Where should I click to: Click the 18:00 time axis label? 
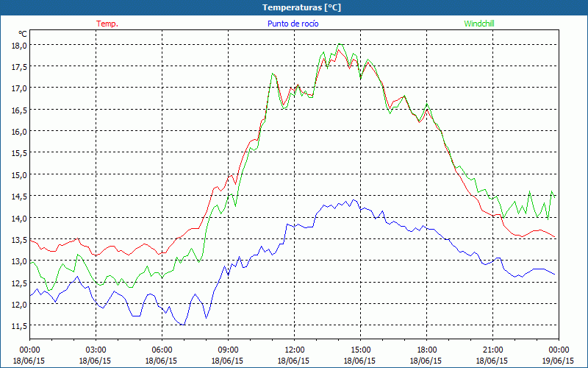[x=426, y=350]
